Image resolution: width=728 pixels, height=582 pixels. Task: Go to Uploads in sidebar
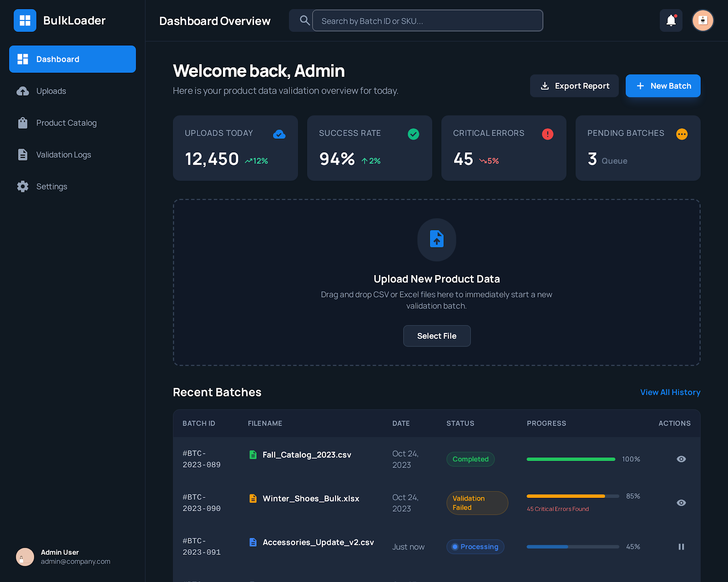click(x=51, y=91)
